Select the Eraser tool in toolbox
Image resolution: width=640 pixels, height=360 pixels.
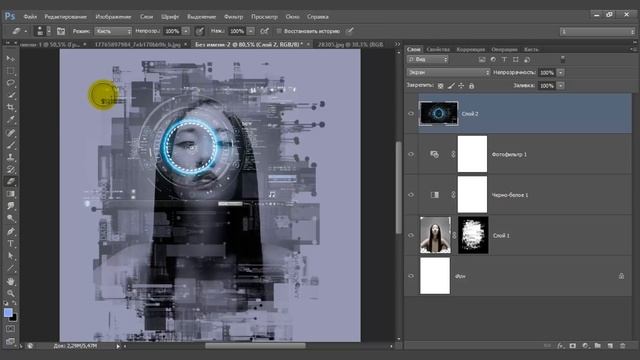tap(11, 182)
